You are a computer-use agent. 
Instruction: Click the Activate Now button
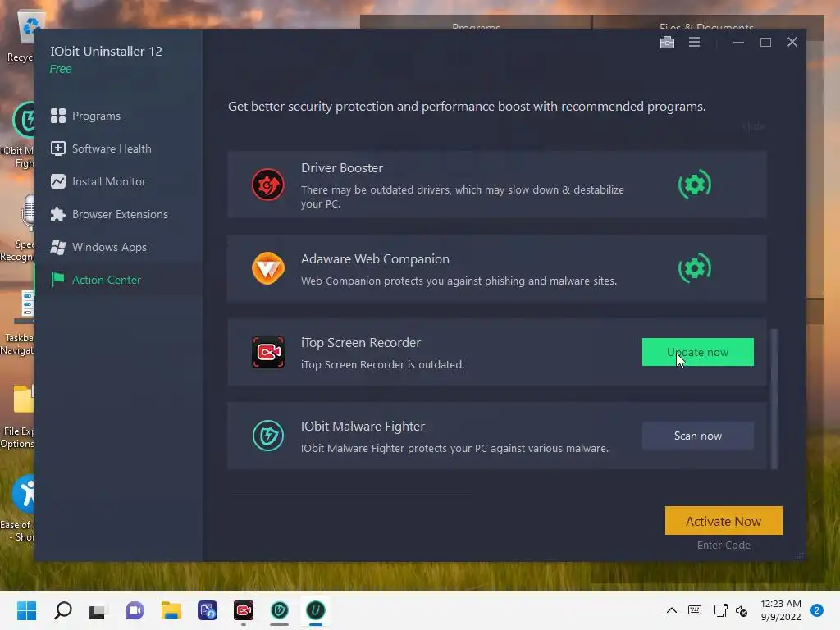point(724,521)
